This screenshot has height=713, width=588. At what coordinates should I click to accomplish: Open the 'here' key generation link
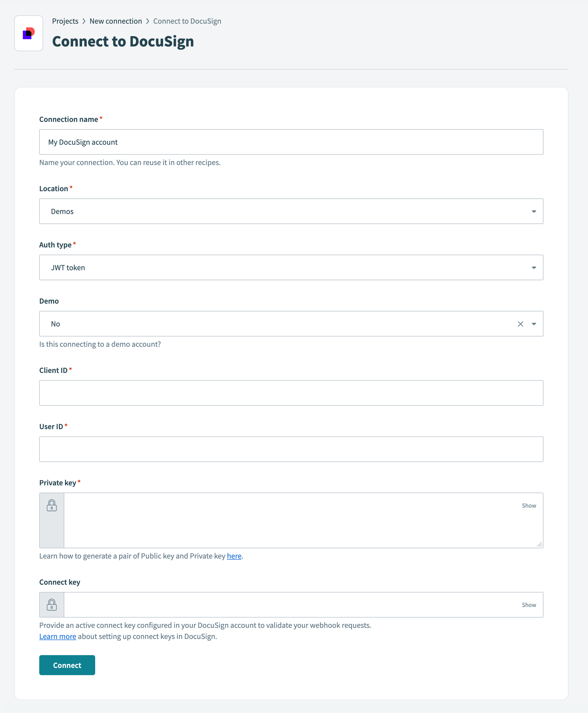(x=234, y=556)
